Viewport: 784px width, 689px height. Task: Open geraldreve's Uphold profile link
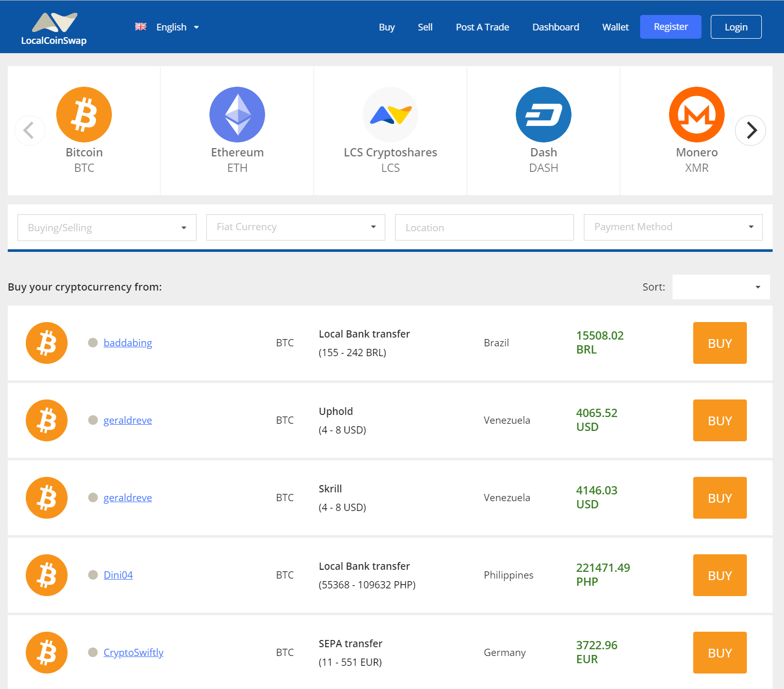127,420
